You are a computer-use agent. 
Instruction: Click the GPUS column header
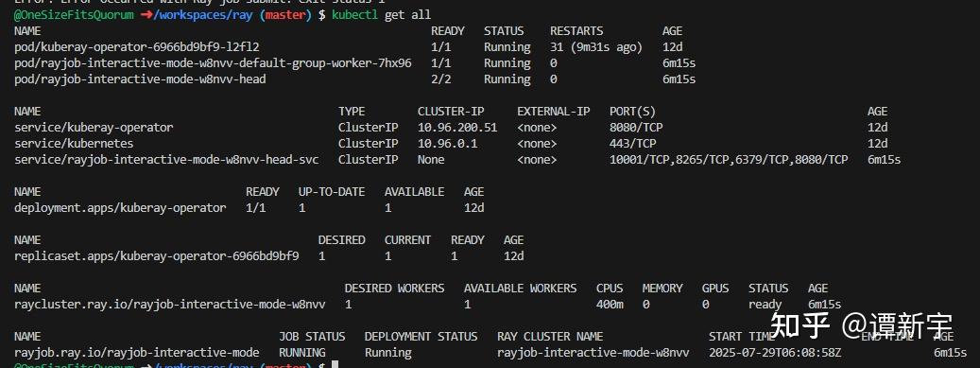tap(715, 289)
